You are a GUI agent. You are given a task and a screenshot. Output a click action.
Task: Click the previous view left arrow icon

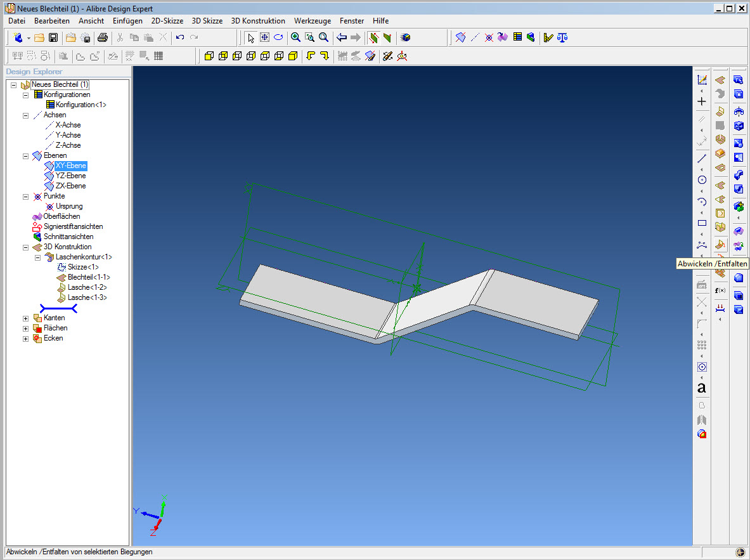pos(342,37)
